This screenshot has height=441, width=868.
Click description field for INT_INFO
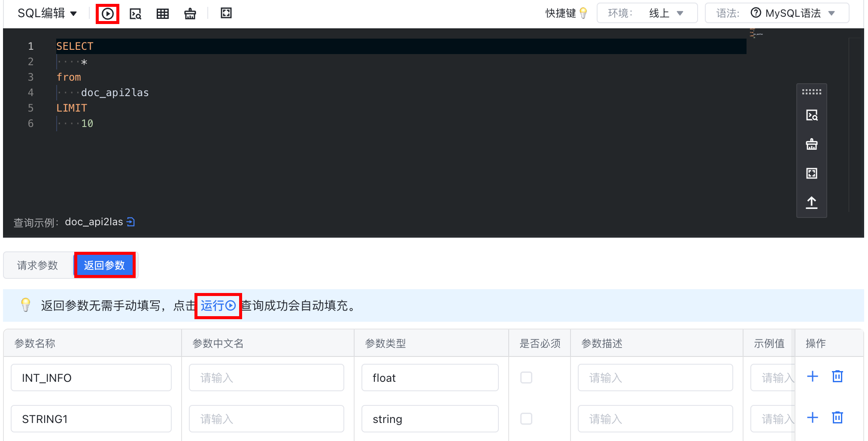click(x=655, y=378)
